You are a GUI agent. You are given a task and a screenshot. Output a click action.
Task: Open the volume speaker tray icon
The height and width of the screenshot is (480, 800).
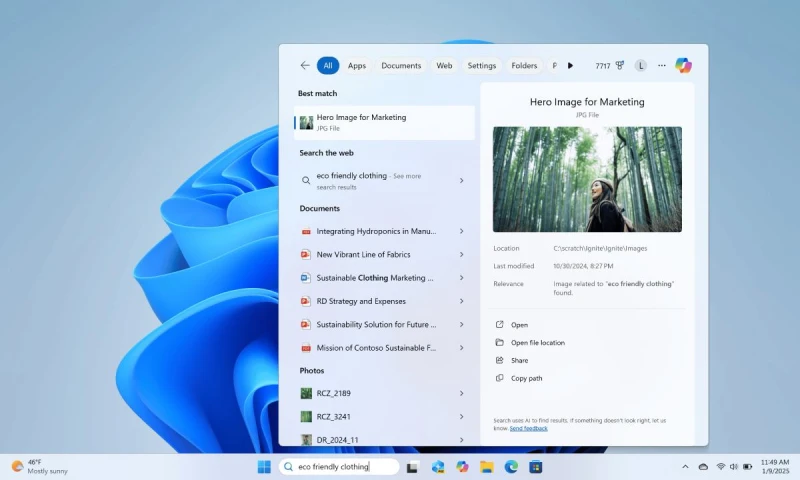734,467
